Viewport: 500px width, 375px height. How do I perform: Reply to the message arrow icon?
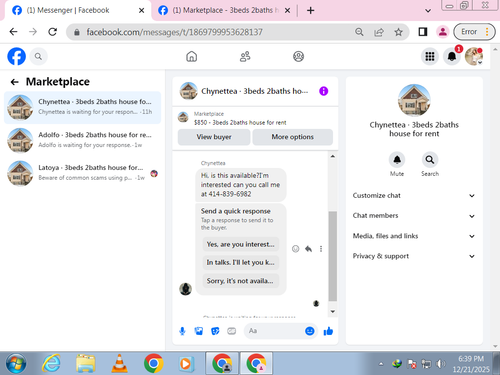tap(308, 249)
